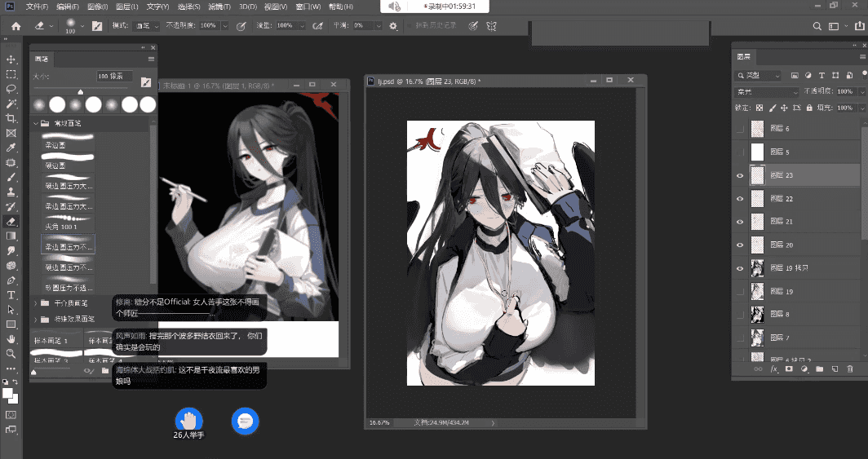Click the blue chat bubble button

(x=245, y=421)
